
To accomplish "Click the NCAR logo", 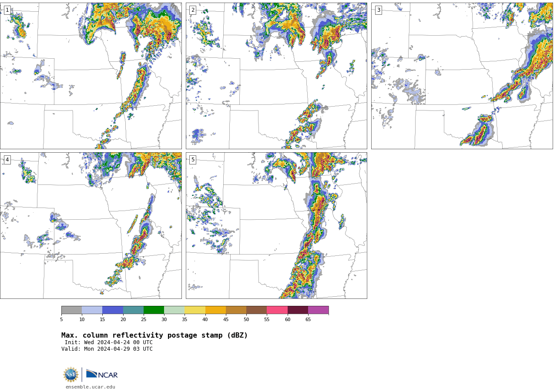I will click(x=102, y=374).
